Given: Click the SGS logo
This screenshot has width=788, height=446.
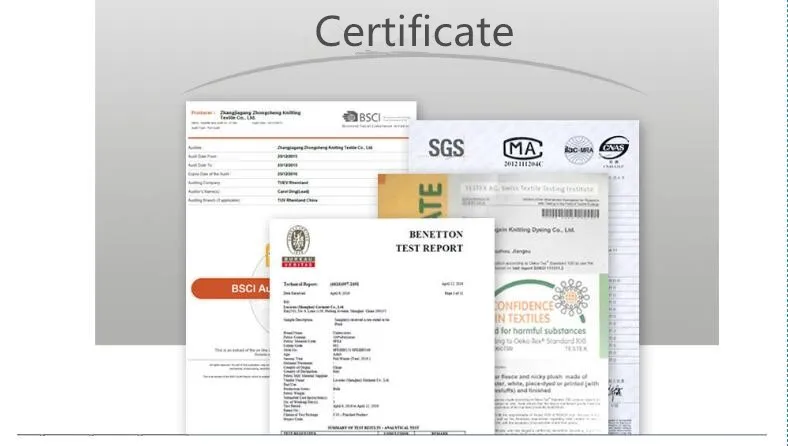Looking at the screenshot, I should coord(446,148).
